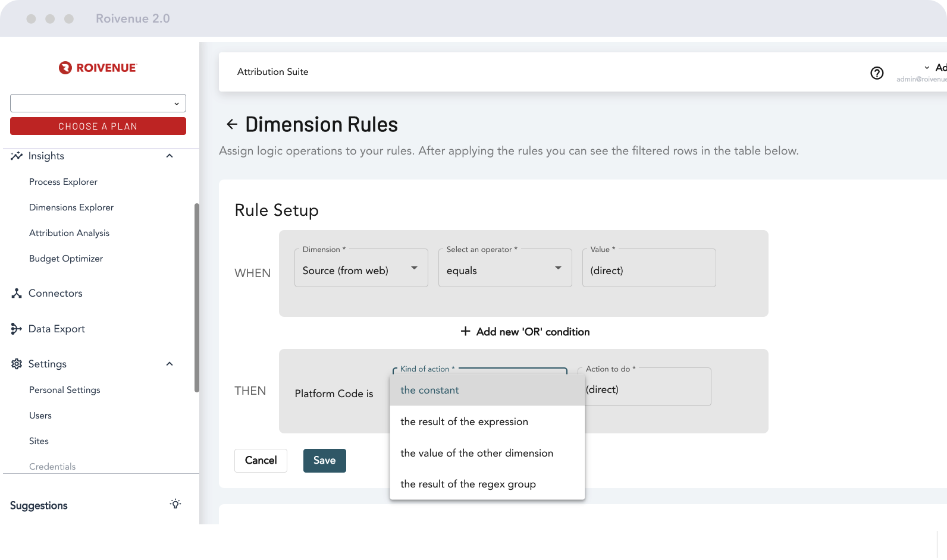Go to Connectors section
Screen dimensions: 947x560
point(55,293)
